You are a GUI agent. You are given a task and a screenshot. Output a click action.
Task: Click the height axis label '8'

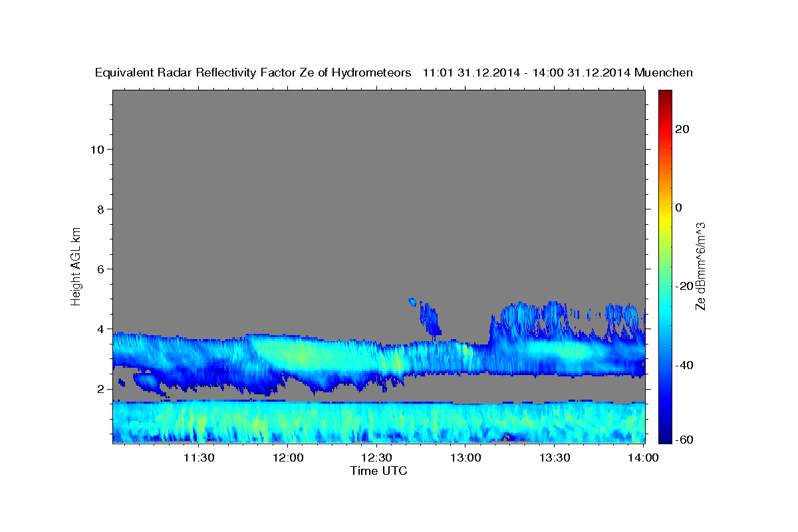click(x=100, y=209)
